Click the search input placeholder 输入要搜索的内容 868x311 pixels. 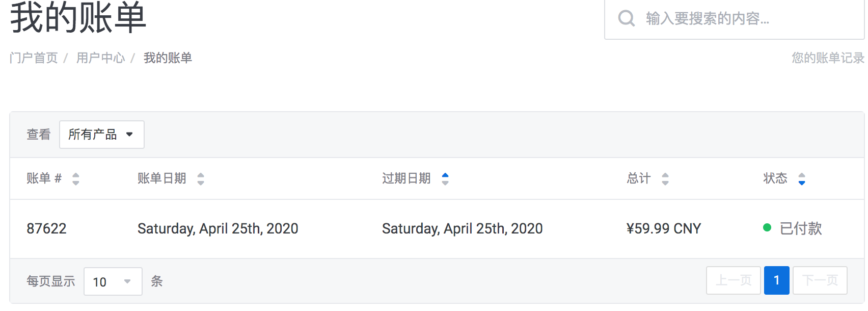708,18
